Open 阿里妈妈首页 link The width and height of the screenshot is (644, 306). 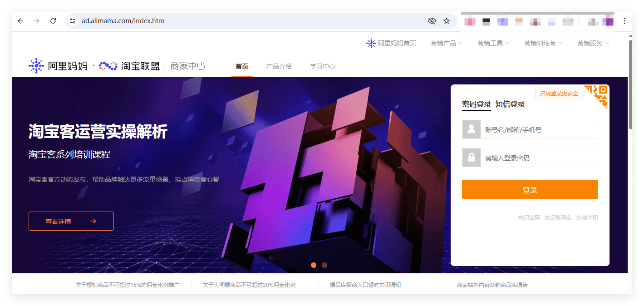click(391, 43)
